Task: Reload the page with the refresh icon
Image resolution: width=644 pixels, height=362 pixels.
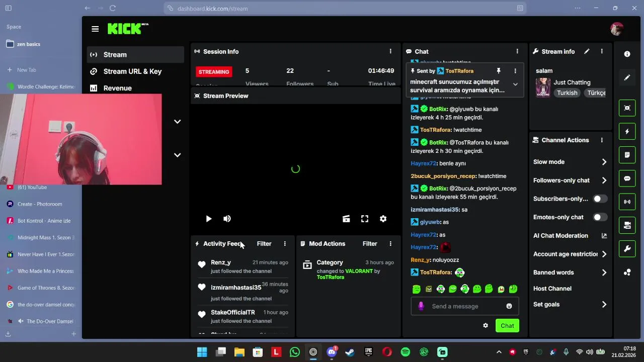Action: (x=113, y=8)
